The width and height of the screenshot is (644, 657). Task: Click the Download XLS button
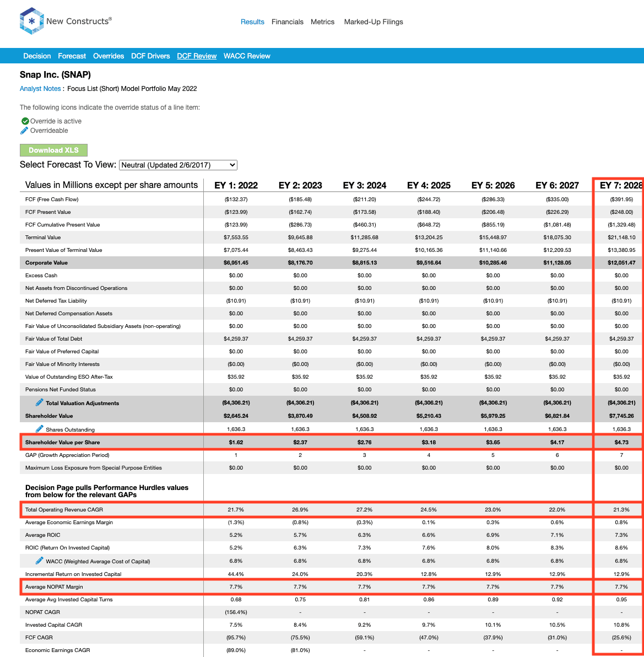click(x=53, y=150)
